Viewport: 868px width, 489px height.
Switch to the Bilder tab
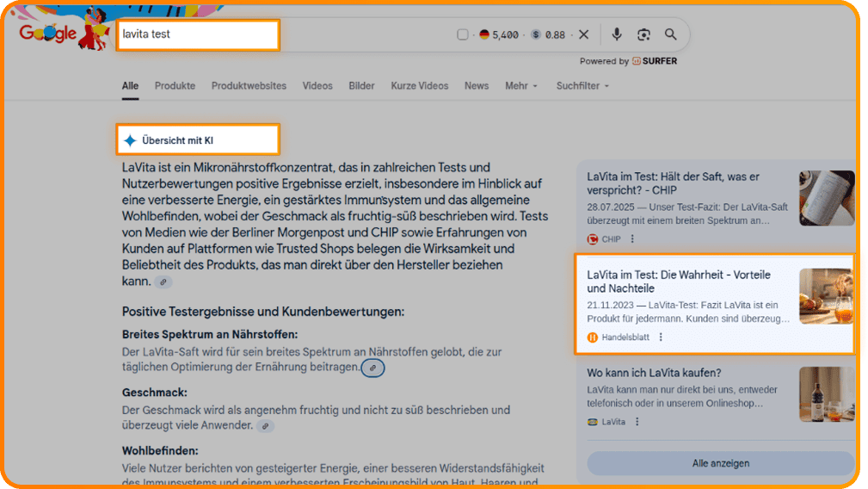(x=361, y=86)
